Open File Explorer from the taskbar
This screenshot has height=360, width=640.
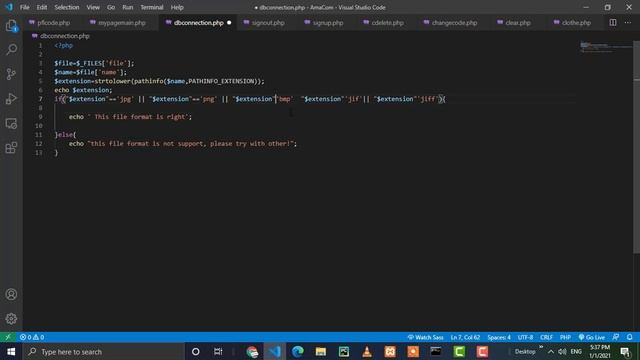(x=321, y=351)
